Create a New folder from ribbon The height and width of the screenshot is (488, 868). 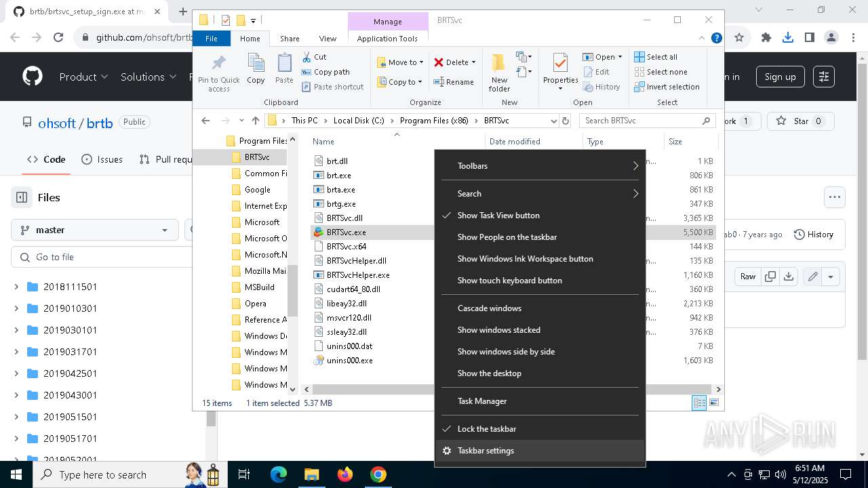pyautogui.click(x=499, y=73)
